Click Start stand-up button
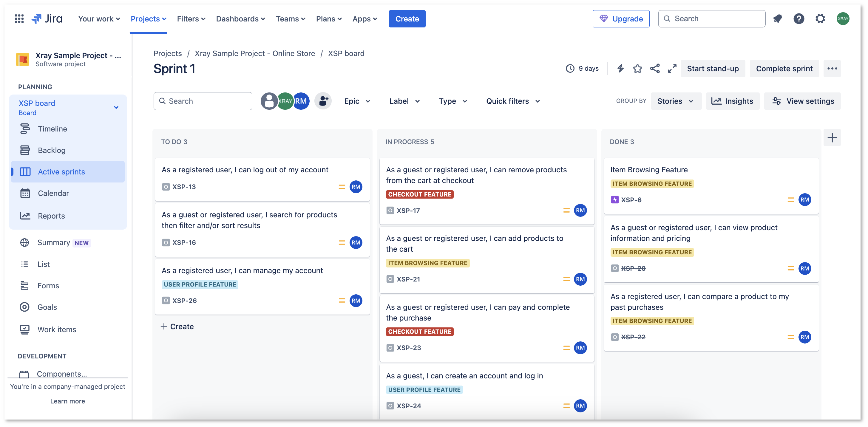This screenshot has height=427, width=868. pos(713,68)
